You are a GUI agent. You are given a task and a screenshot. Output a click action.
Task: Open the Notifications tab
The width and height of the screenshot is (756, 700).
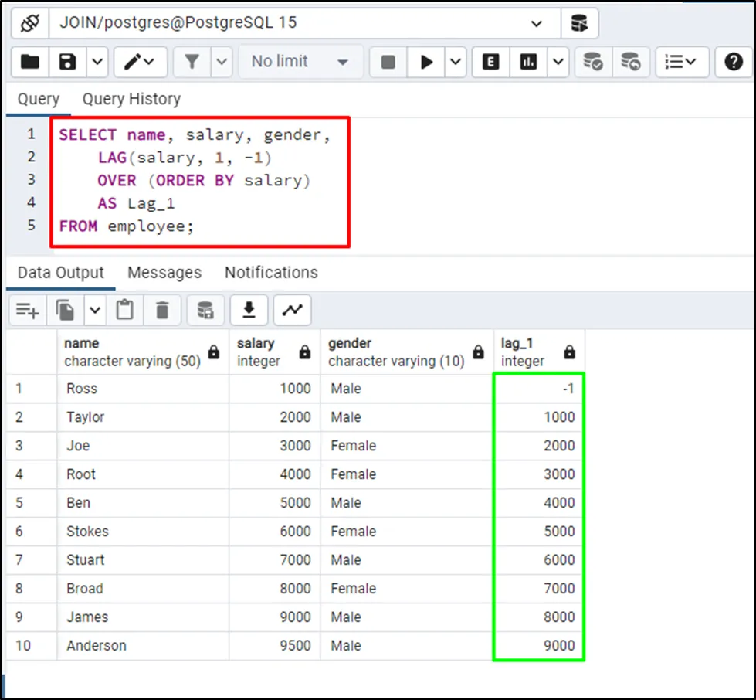(271, 273)
